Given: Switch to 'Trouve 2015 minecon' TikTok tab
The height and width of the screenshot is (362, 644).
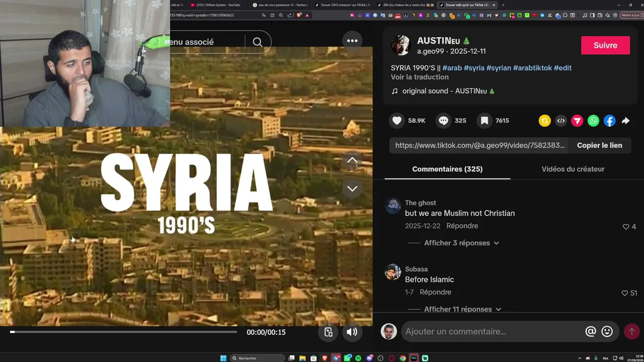Looking at the screenshot, I should pyautogui.click(x=342, y=5).
